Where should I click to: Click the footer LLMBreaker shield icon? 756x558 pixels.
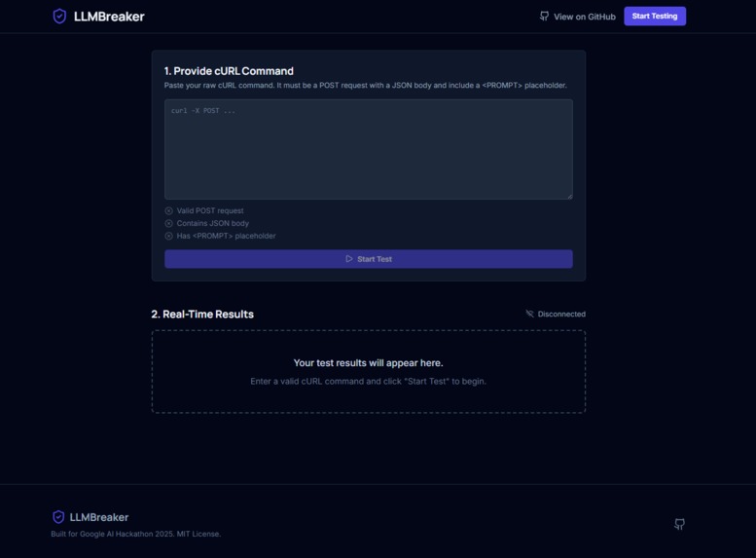coord(58,517)
